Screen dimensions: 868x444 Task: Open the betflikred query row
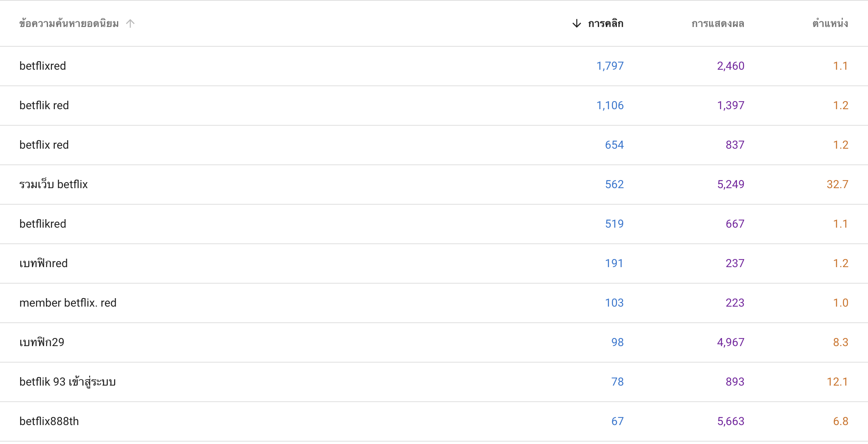point(434,224)
